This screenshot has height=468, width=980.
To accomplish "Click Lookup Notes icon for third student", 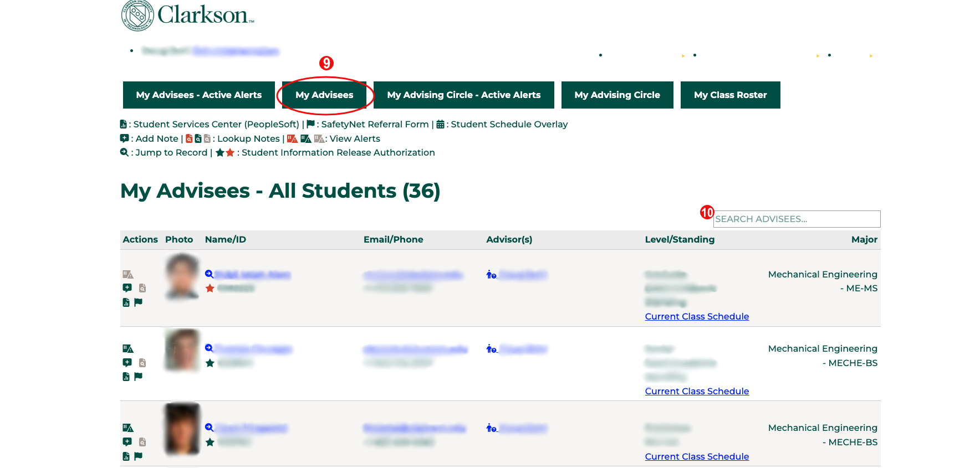I will pyautogui.click(x=142, y=442).
